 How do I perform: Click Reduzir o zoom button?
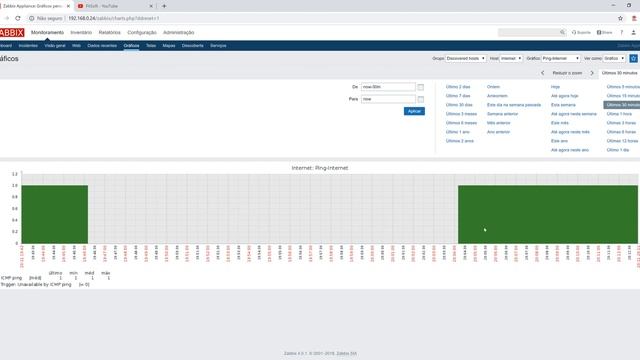click(567, 73)
